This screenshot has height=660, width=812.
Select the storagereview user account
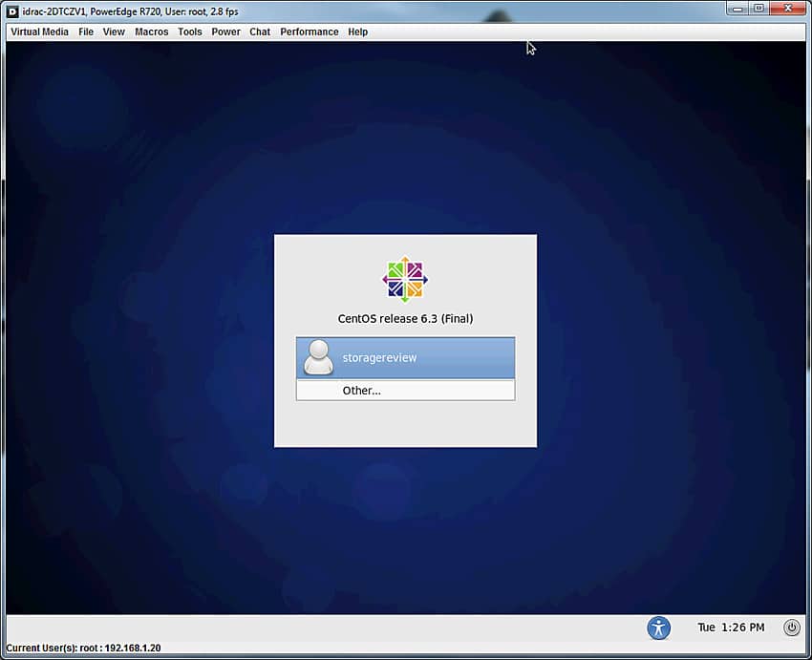[x=405, y=357]
